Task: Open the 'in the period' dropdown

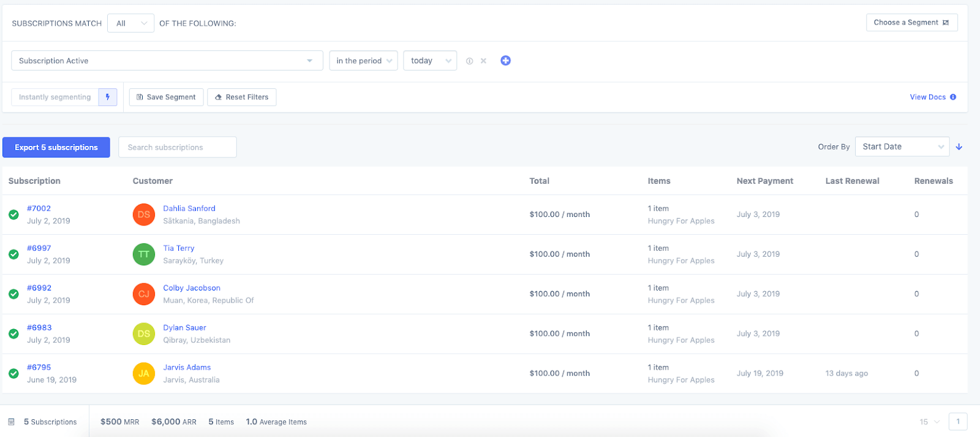Action: [363, 61]
